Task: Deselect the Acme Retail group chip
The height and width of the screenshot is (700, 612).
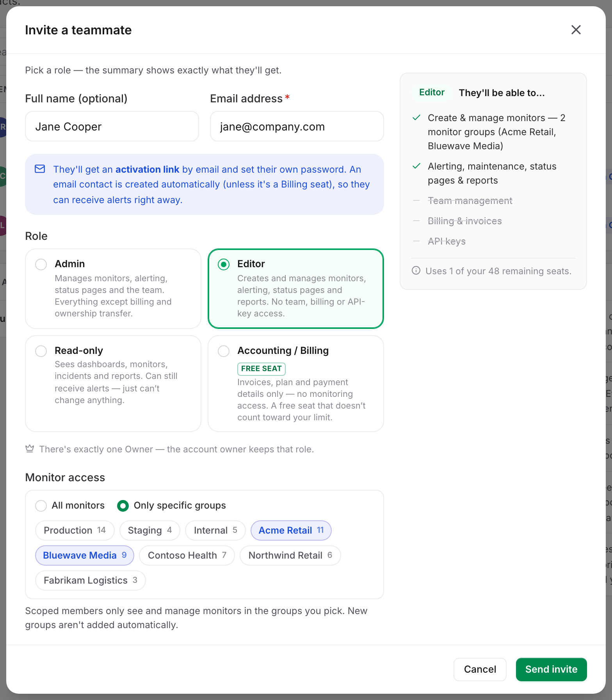Action: click(291, 530)
